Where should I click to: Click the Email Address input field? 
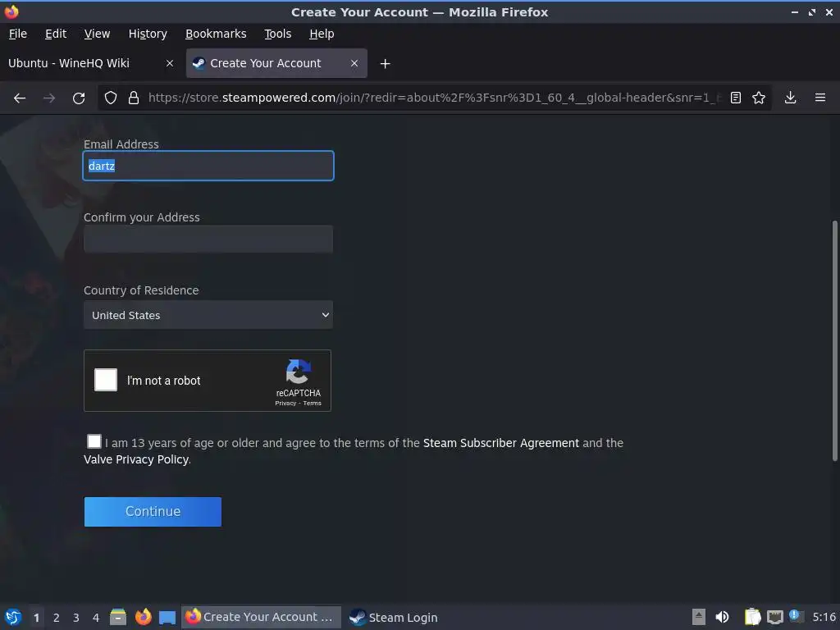point(208,166)
